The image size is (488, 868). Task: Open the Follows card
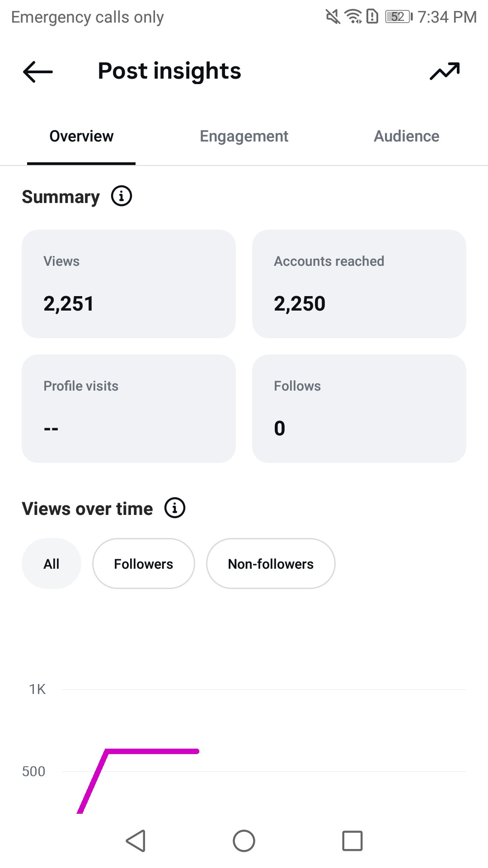[359, 409]
